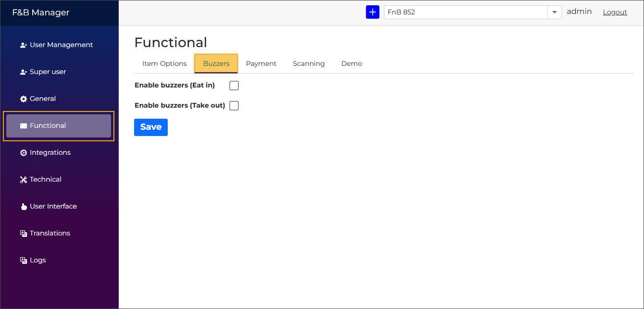
Task: Enable buzzers for Take out orders
Action: [x=234, y=105]
